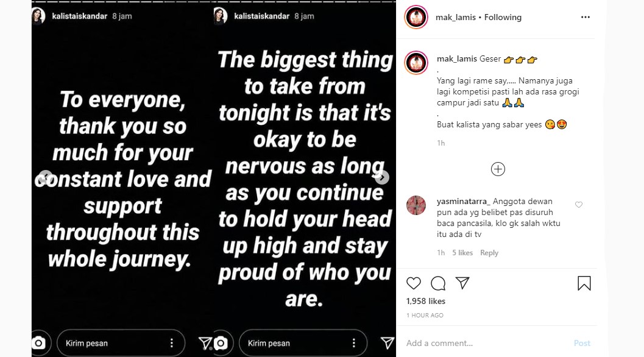Open mak_lamis profile picture in header

pos(416,18)
